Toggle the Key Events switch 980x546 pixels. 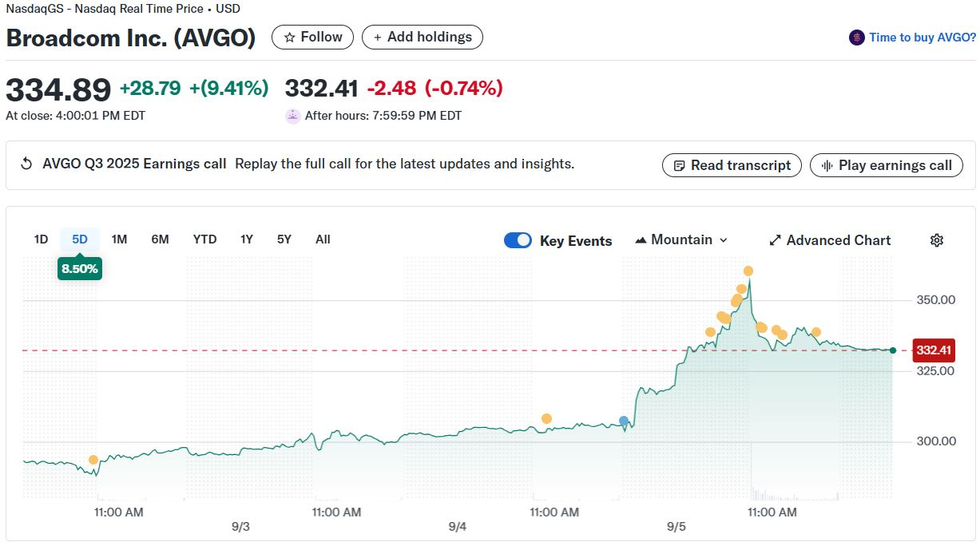518,240
